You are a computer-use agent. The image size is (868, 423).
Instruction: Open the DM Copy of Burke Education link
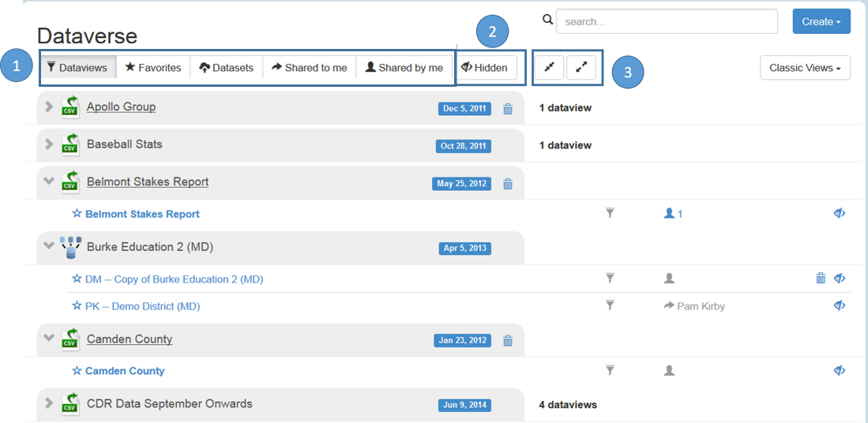(x=174, y=279)
